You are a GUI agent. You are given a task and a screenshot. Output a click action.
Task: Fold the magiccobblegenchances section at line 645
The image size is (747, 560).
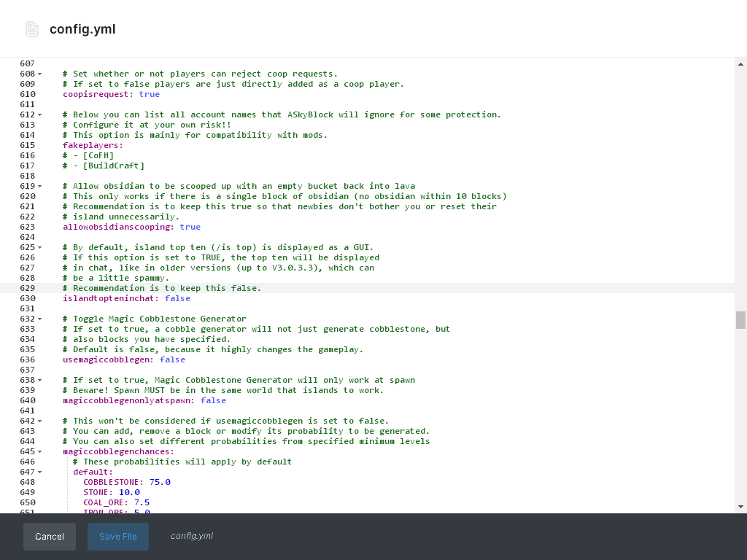tap(40, 452)
